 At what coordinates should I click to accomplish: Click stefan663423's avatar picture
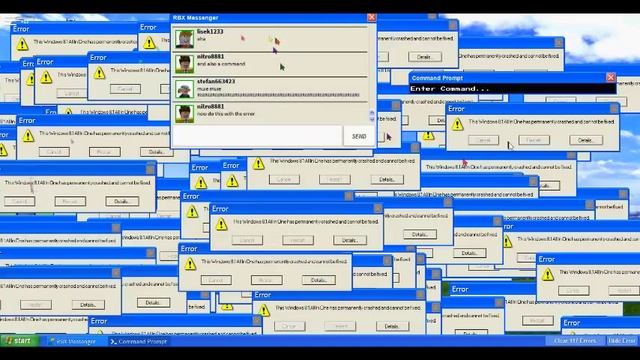[x=184, y=89]
